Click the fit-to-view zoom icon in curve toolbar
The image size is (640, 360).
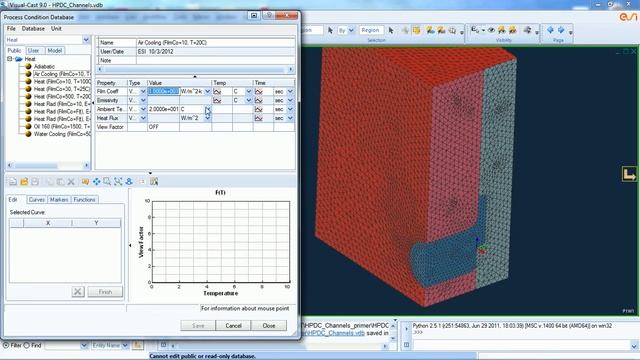pyautogui.click(x=118, y=182)
